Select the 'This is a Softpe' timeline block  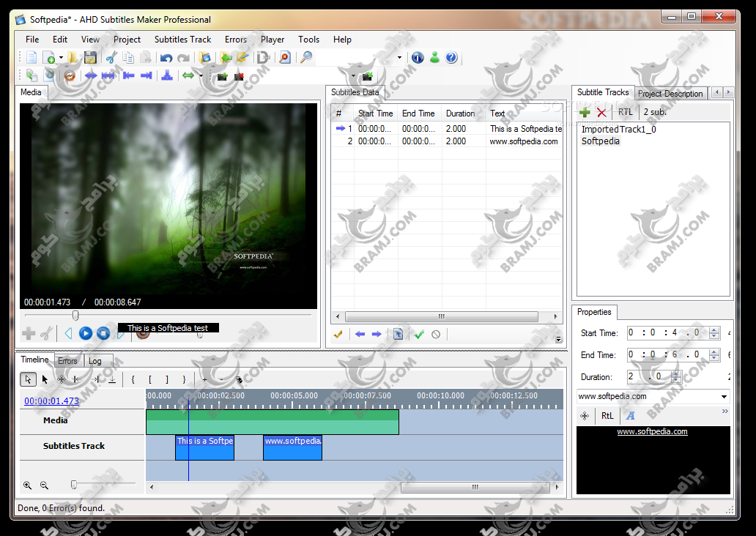click(x=205, y=448)
